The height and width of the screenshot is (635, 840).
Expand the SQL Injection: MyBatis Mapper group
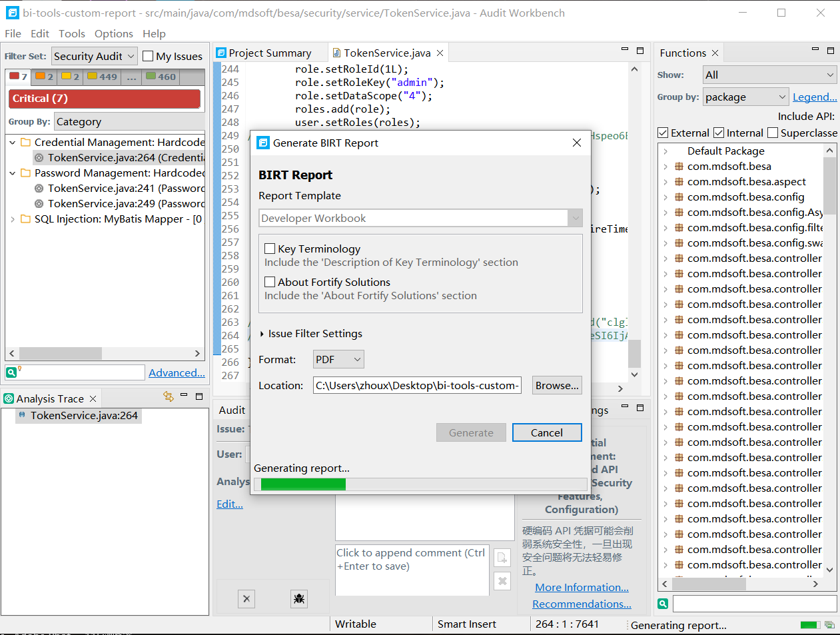click(13, 219)
